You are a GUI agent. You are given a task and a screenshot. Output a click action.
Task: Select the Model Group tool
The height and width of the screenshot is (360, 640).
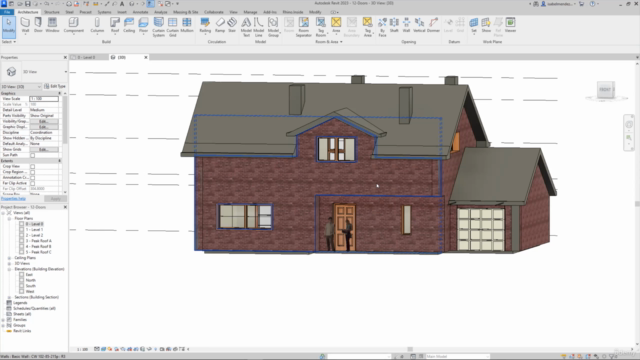tap(273, 27)
